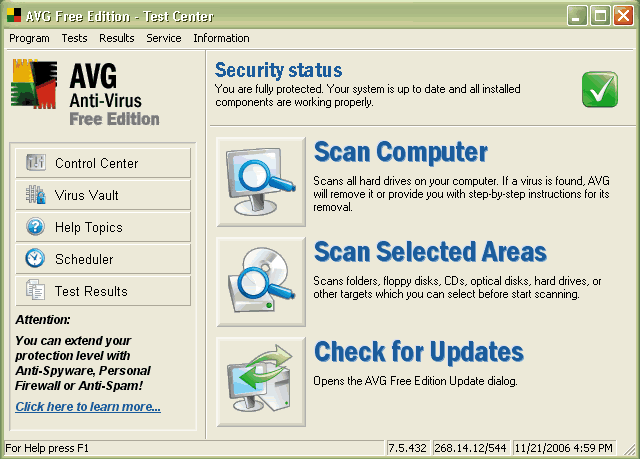This screenshot has width=640, height=459.
Task: Click the Test Results document icon
Action: 36,291
